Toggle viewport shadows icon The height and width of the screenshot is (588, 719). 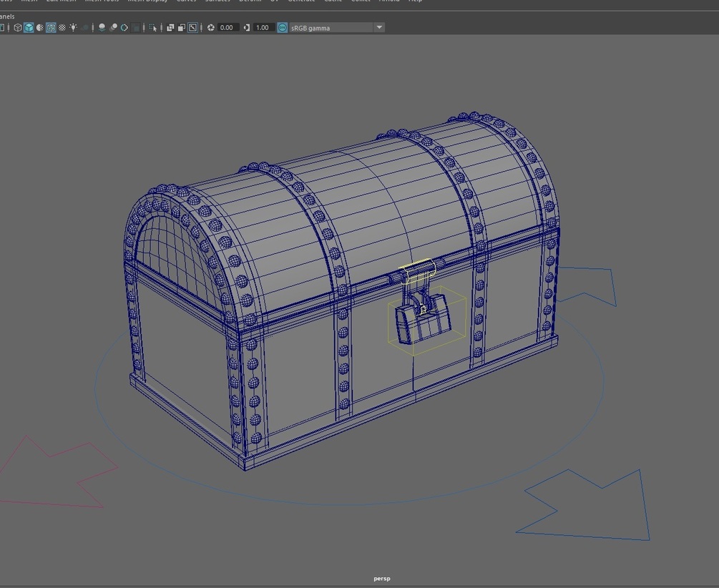85,27
